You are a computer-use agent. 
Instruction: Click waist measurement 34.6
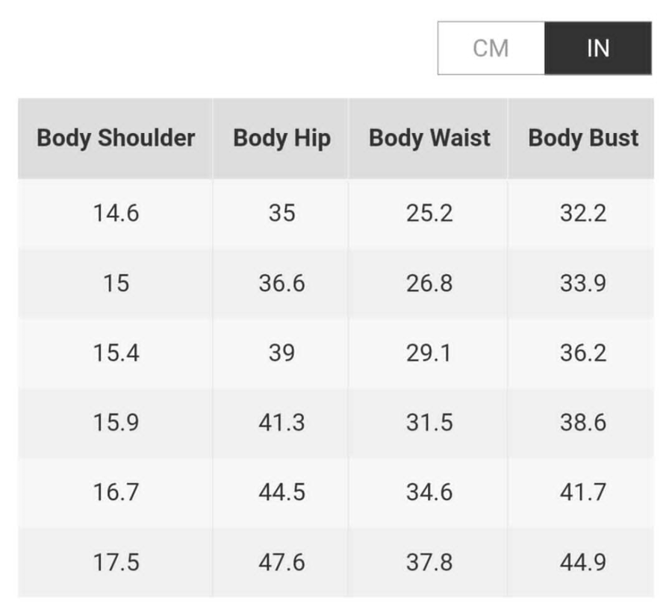(x=428, y=492)
